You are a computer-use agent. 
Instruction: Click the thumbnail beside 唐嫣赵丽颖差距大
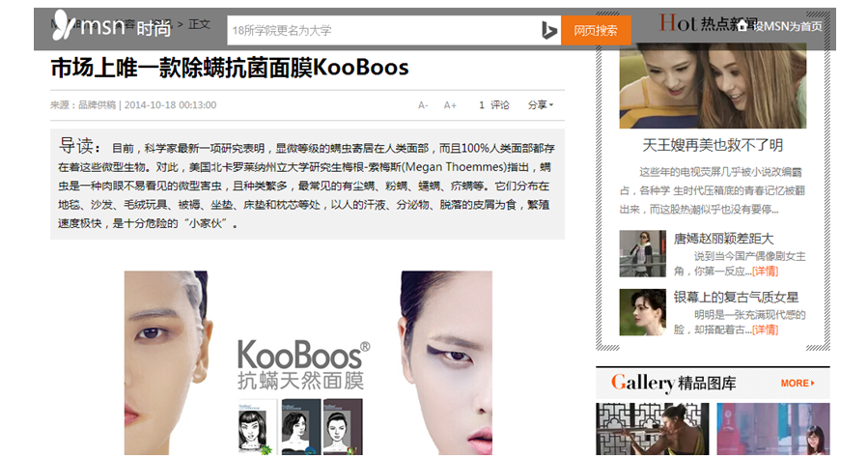643,253
